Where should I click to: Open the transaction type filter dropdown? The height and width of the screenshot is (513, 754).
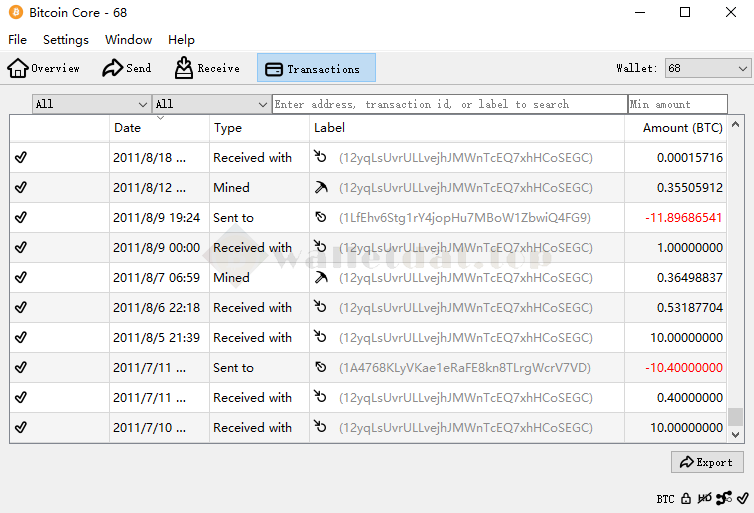point(211,104)
